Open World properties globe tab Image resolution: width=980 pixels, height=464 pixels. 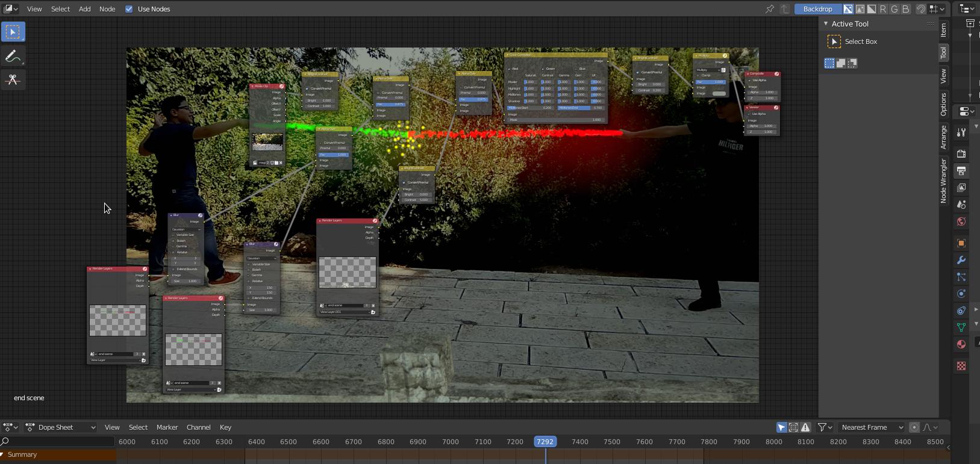pos(961,221)
